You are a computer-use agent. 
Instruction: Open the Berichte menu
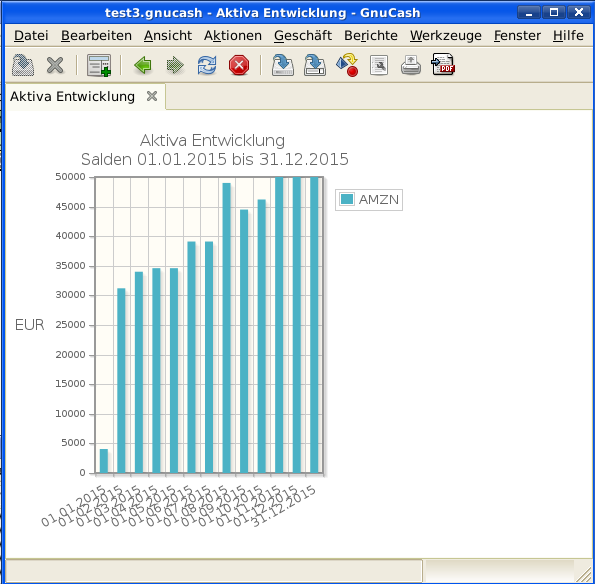click(371, 35)
